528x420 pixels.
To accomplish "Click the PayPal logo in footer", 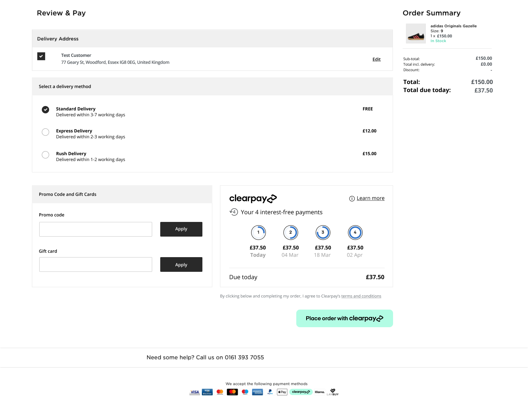I will [x=270, y=392].
